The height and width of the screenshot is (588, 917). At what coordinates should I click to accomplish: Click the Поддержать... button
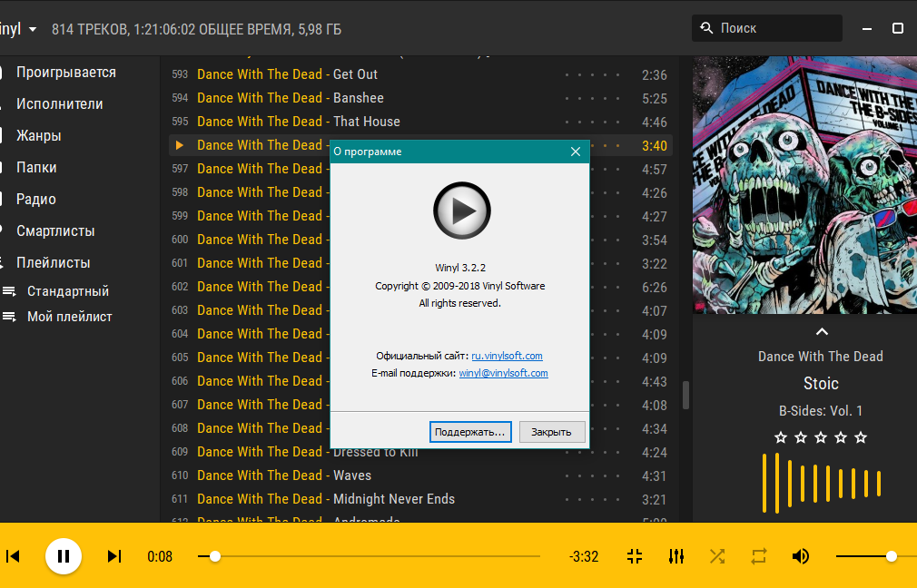click(470, 432)
